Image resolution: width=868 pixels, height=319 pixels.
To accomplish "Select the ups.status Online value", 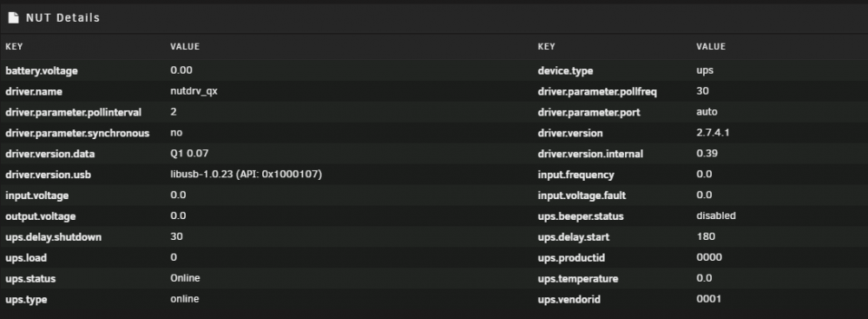I will pos(185,278).
